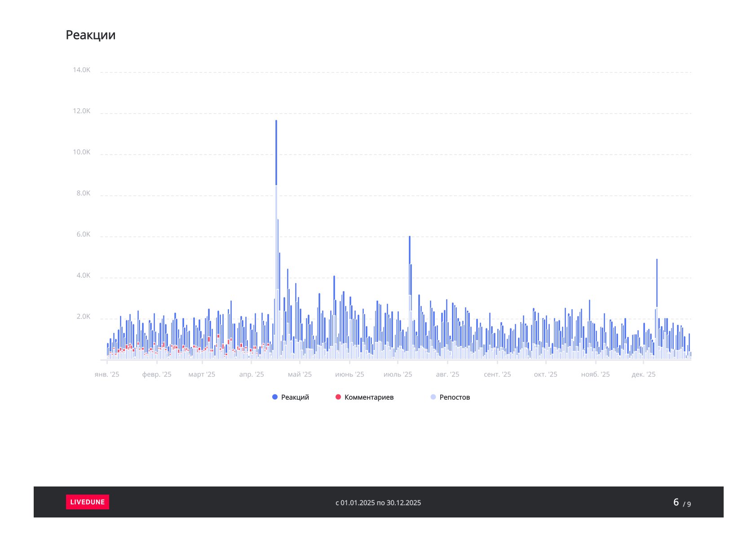The height and width of the screenshot is (535, 756).
Task: Click the 2.0K y-axis label
Action: pos(84,317)
